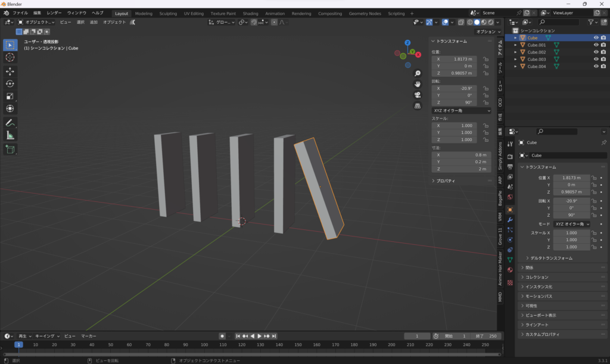Click frame 100 on the timeline
The width and height of the screenshot is (610, 364).
click(x=204, y=345)
